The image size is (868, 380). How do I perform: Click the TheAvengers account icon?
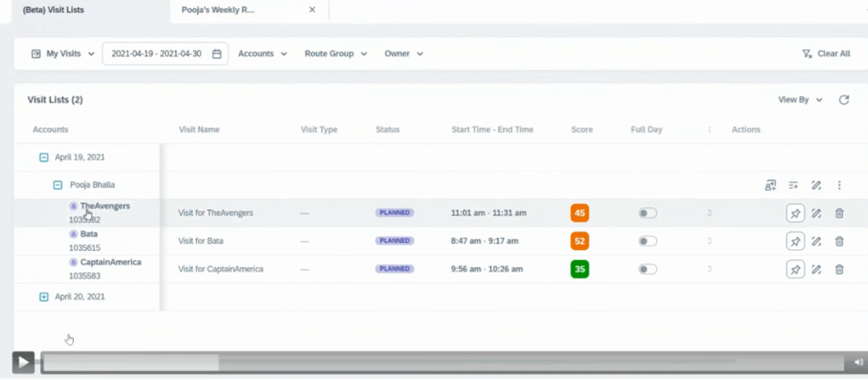click(x=73, y=206)
